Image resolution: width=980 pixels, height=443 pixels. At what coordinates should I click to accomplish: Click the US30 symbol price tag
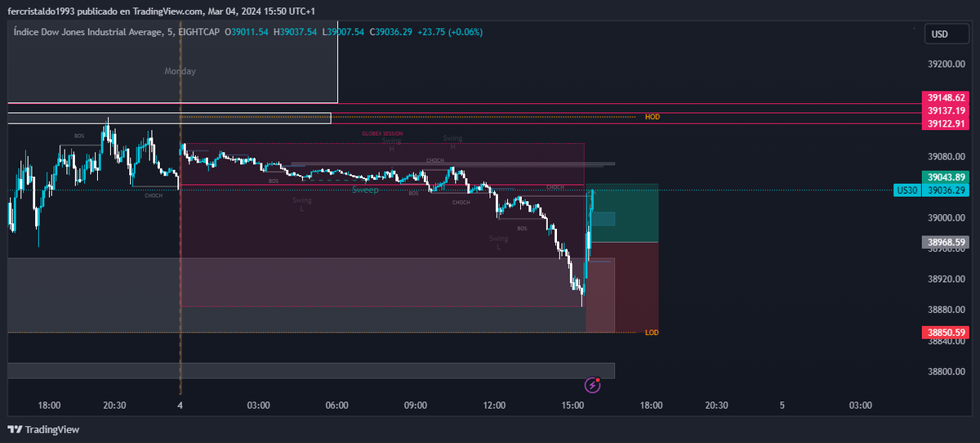coord(907,190)
